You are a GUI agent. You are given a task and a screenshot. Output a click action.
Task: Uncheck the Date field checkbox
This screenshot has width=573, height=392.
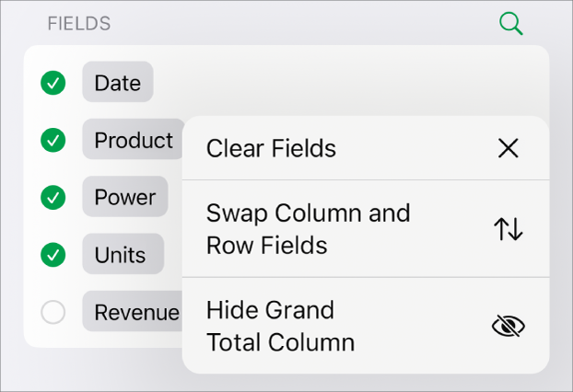tap(53, 83)
